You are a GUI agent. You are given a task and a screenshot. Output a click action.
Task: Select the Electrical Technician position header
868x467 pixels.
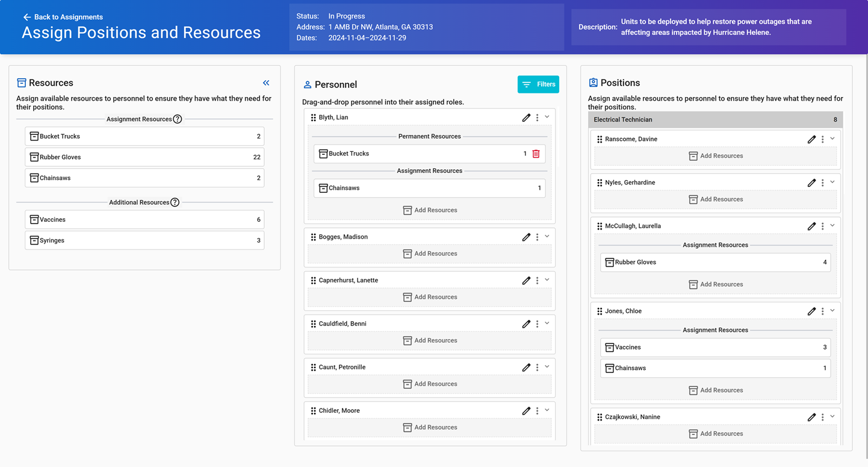(x=715, y=119)
